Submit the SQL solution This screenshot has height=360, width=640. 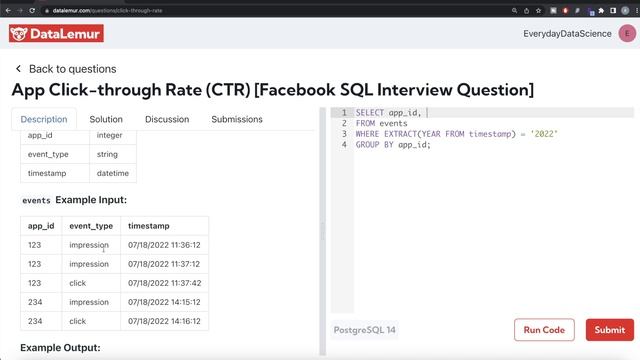(x=610, y=330)
